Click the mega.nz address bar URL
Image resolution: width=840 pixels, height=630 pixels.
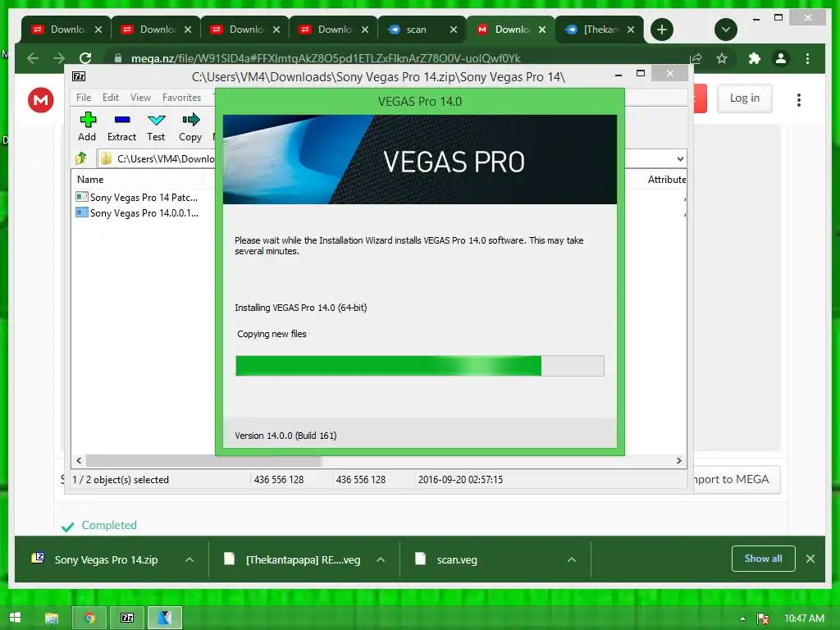326,58
